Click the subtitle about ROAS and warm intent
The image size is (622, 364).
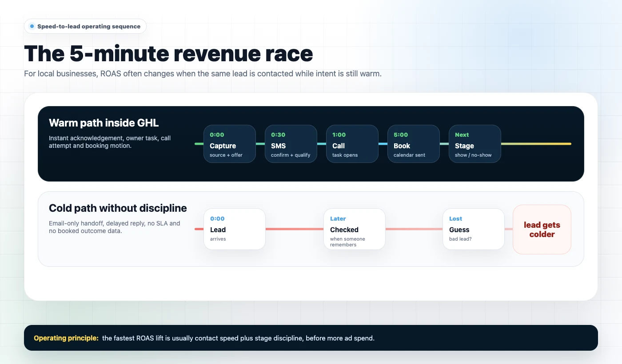(203, 74)
